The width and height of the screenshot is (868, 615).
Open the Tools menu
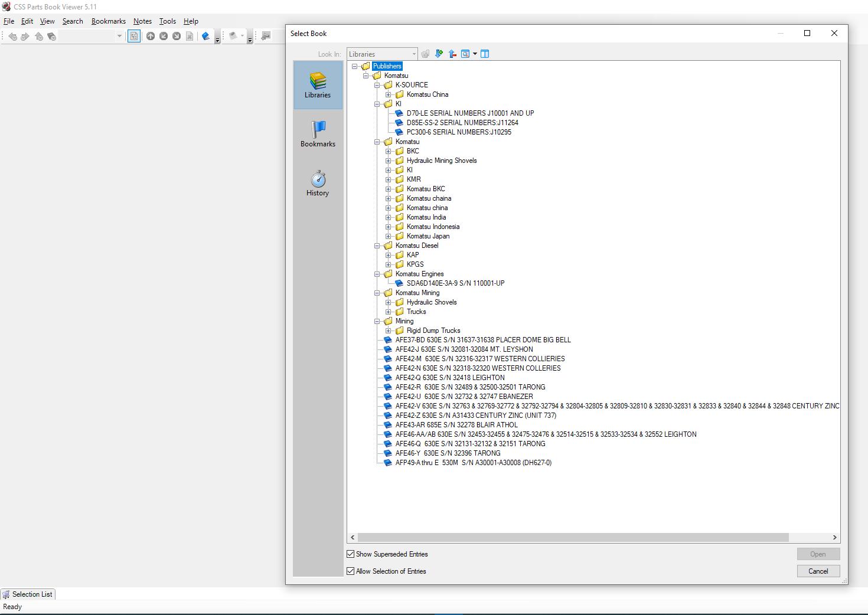point(168,21)
